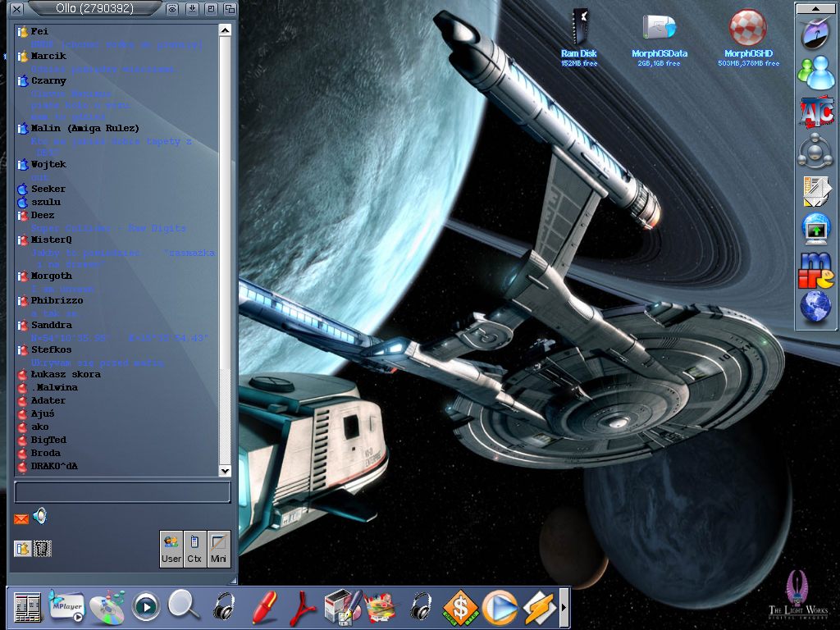Launch the messenger buddies icon in side panel
Screen dimensions: 840x630
(815, 72)
